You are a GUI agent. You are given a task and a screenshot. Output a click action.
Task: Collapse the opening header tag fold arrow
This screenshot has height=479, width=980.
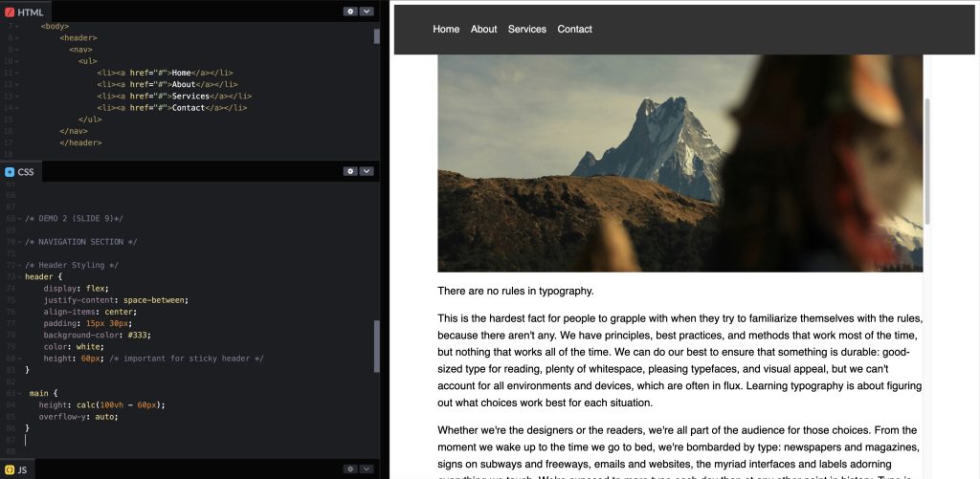point(17,38)
